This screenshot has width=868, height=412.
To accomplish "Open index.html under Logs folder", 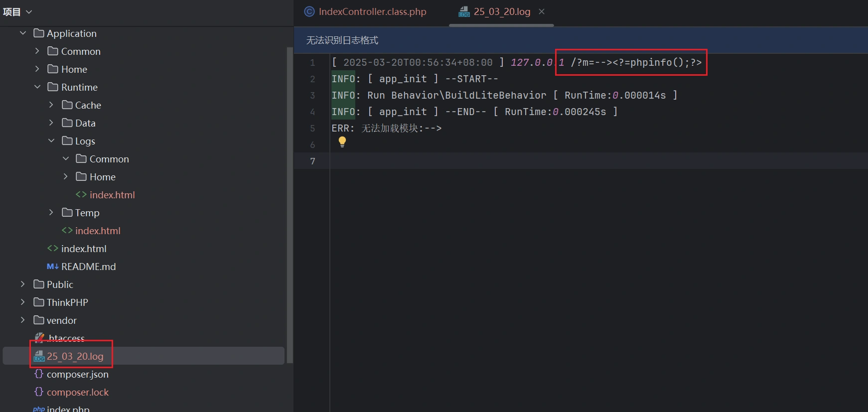I will [112, 195].
